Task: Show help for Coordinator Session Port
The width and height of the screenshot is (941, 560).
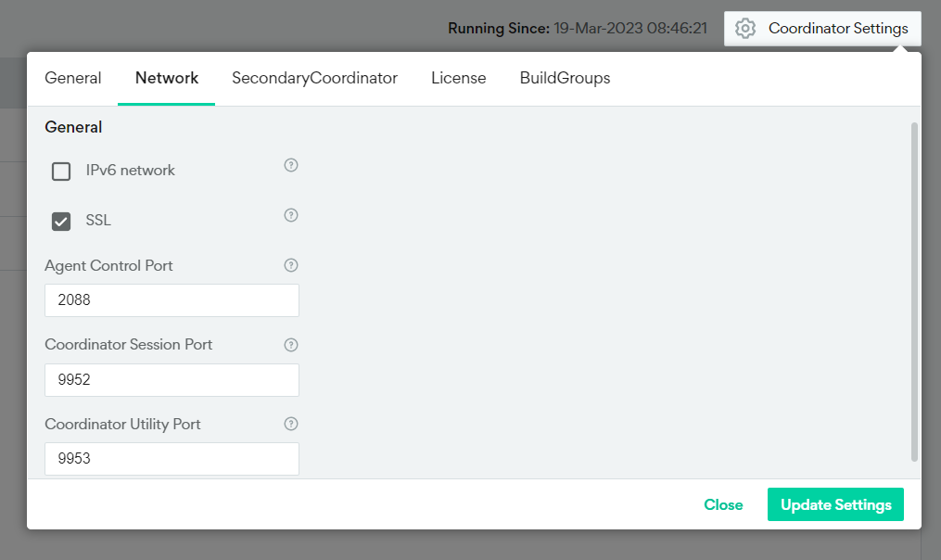Action: [x=291, y=345]
